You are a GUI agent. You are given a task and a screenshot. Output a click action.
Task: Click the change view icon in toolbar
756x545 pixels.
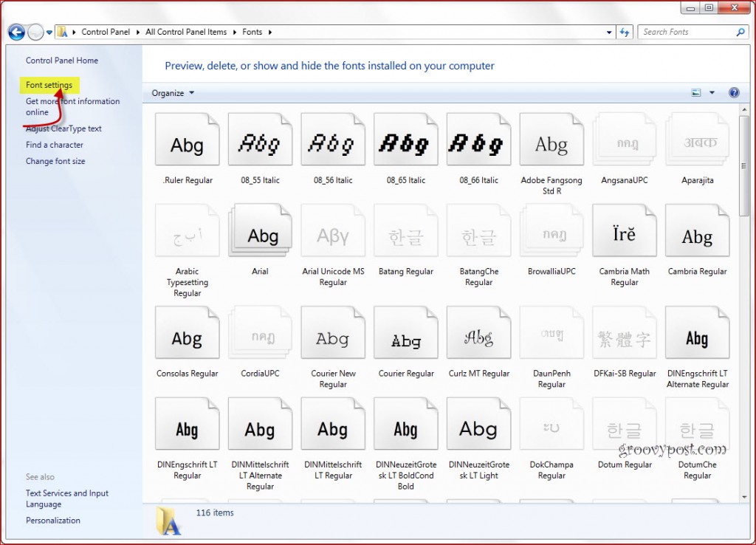pos(696,93)
